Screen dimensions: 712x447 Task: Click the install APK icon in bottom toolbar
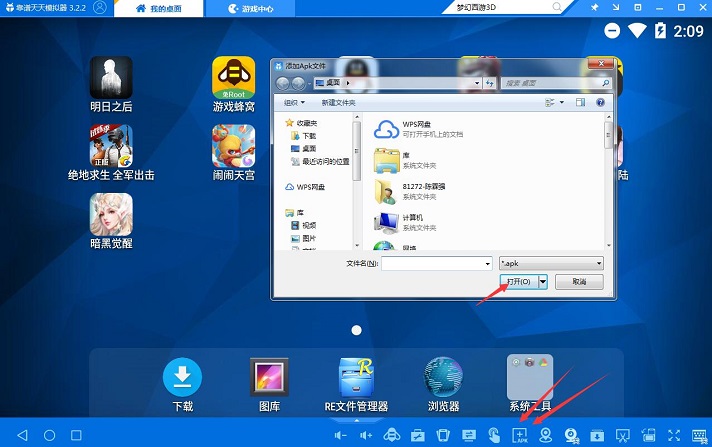(x=520, y=435)
